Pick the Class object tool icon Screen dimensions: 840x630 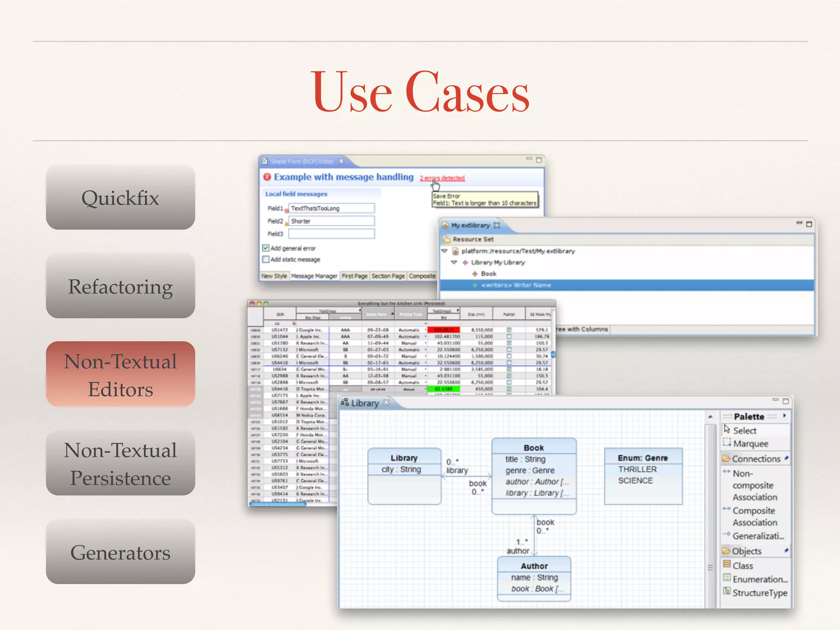(727, 564)
